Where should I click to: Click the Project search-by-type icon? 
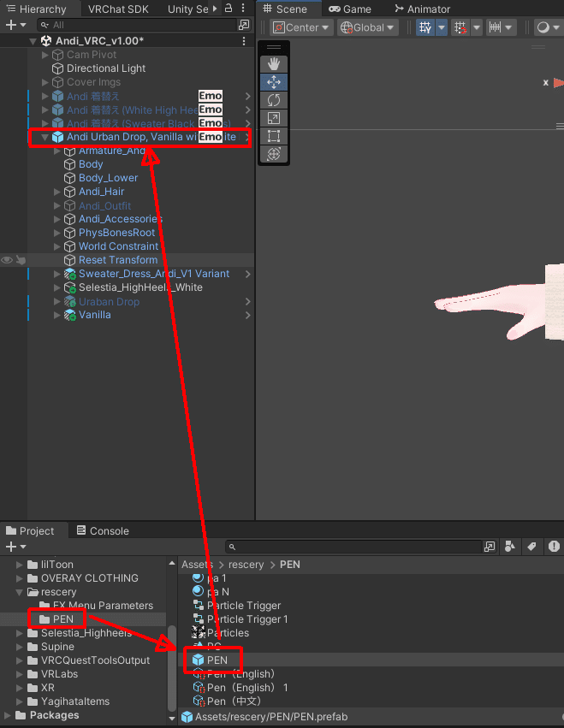point(490,547)
